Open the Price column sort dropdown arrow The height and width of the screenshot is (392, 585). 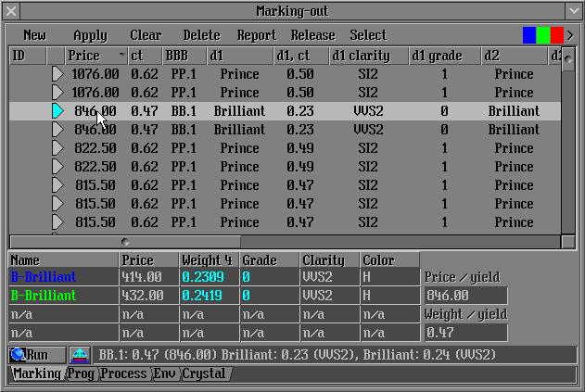point(122,57)
